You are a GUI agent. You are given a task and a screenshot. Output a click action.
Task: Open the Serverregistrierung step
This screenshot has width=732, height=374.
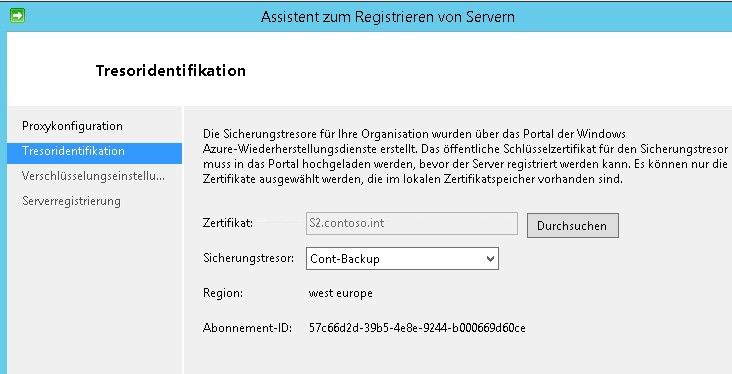click(x=71, y=201)
